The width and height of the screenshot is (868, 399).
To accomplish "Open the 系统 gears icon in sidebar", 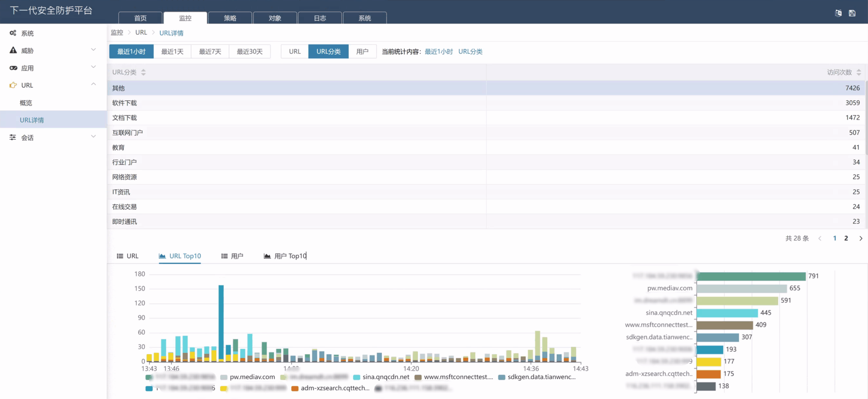I will pyautogui.click(x=13, y=33).
